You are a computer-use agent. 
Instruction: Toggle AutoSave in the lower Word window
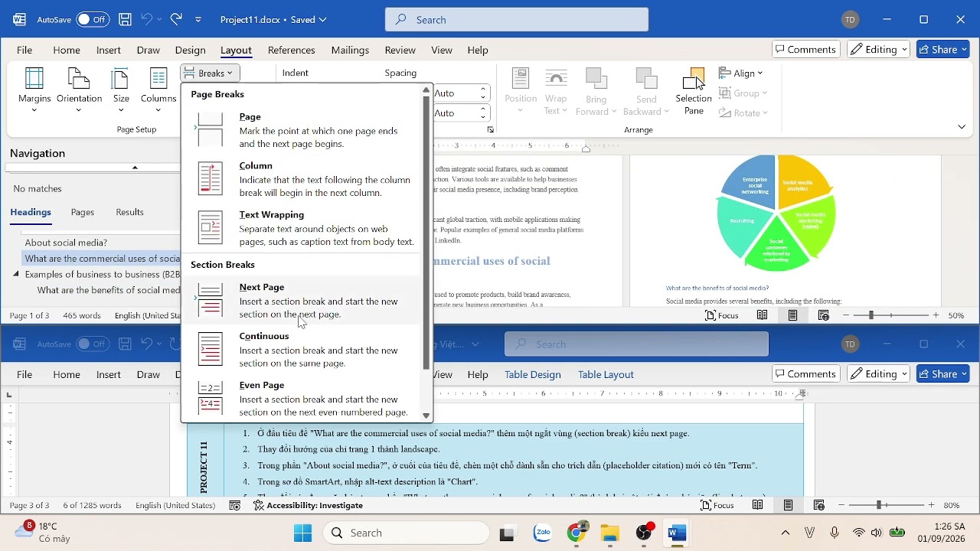[93, 344]
